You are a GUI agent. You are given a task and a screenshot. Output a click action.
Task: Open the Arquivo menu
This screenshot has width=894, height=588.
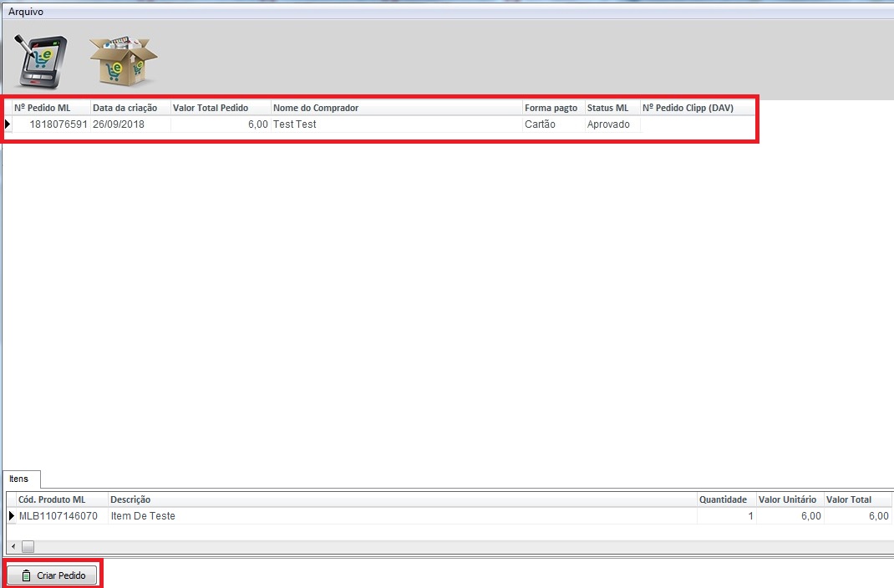26,13
